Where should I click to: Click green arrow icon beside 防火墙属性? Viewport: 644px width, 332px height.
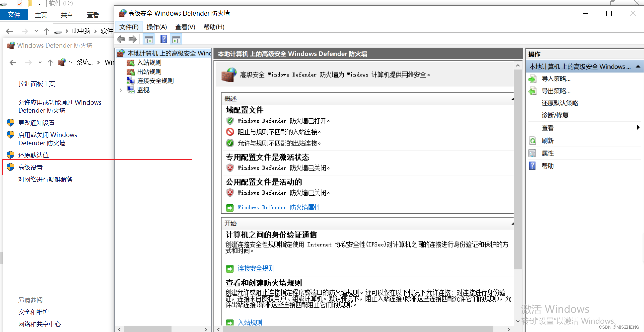230,208
